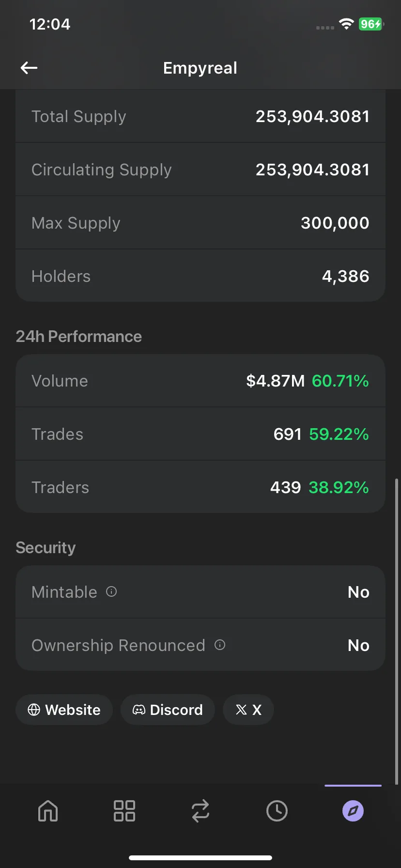Image resolution: width=401 pixels, height=868 pixels.
Task: Tap the Volume row
Action: (x=200, y=381)
